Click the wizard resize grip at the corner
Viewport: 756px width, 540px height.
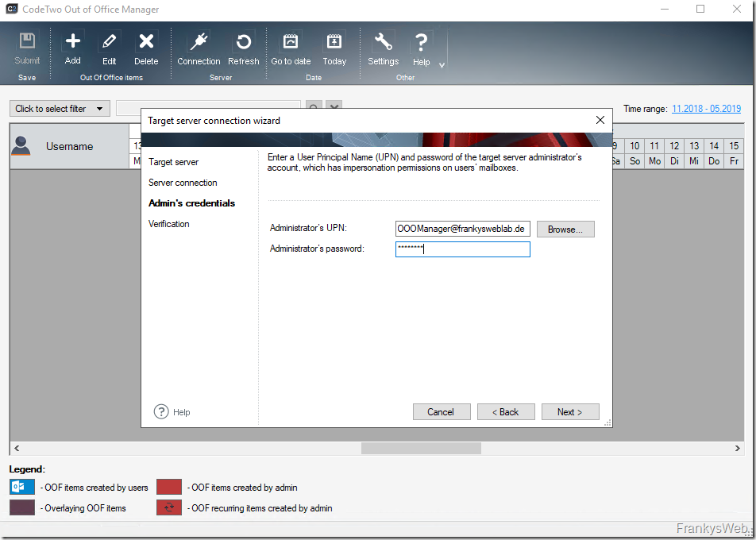[608, 422]
